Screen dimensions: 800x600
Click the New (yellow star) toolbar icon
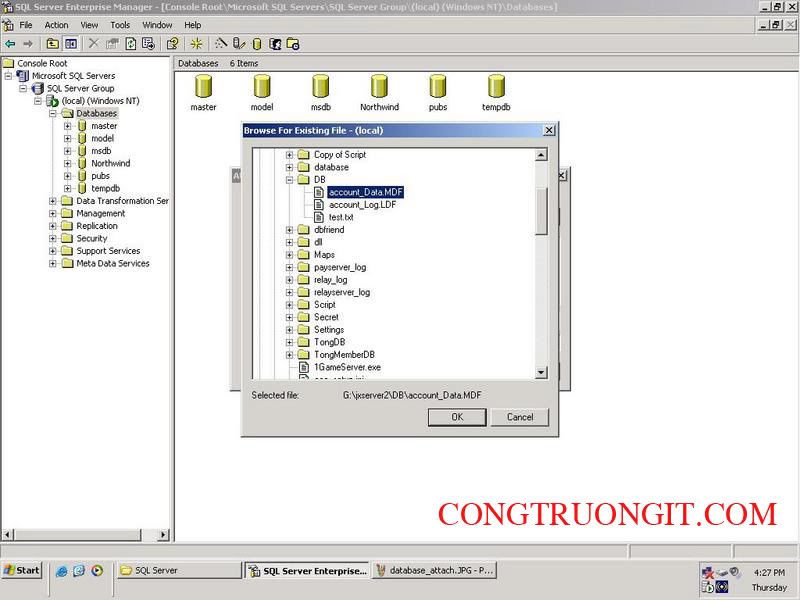pos(196,44)
